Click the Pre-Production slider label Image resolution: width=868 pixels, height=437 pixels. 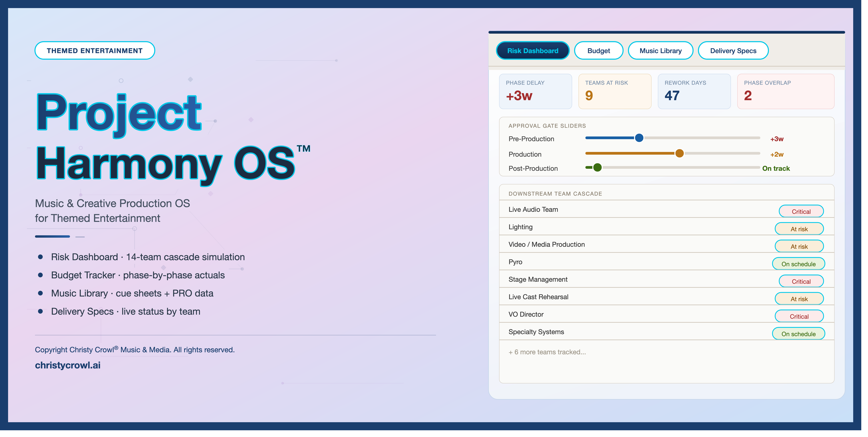pos(531,139)
